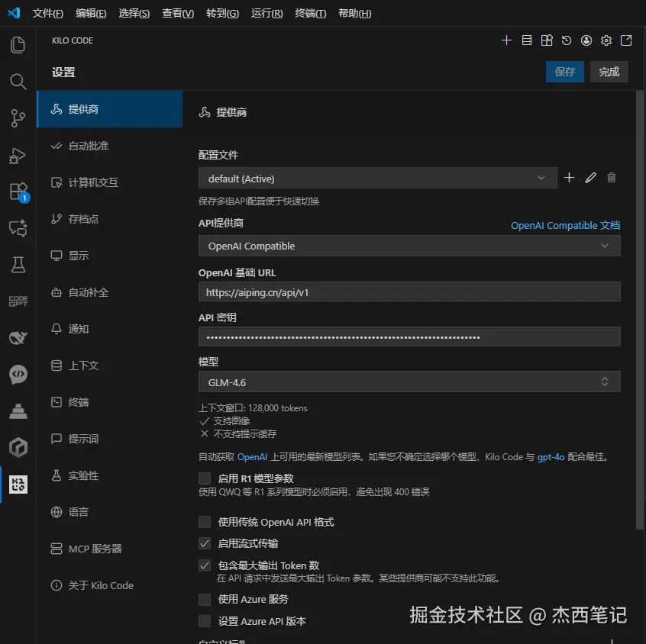Select the 提供商 settings tab
The height and width of the screenshot is (644, 646).
[x=110, y=109]
